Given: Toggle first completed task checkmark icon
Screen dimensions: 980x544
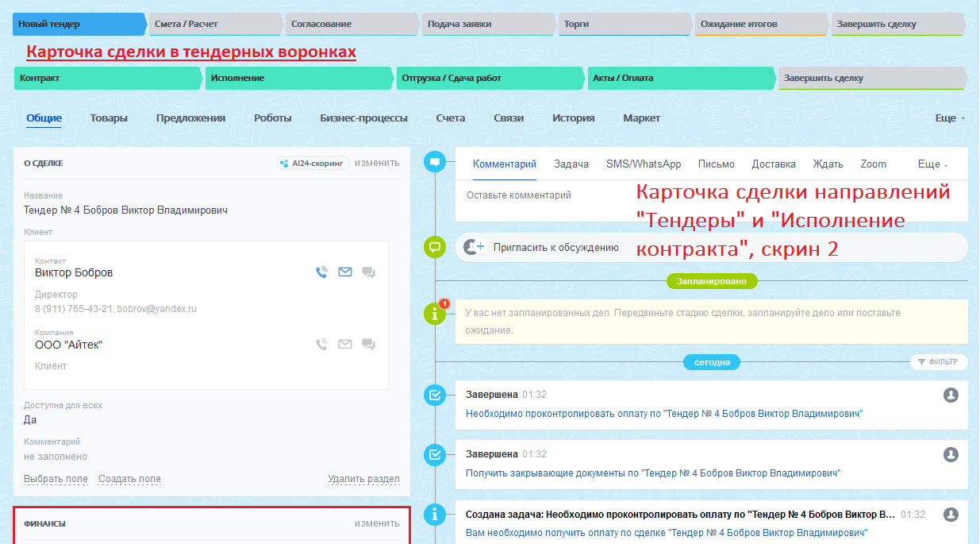Looking at the screenshot, I should tap(435, 395).
